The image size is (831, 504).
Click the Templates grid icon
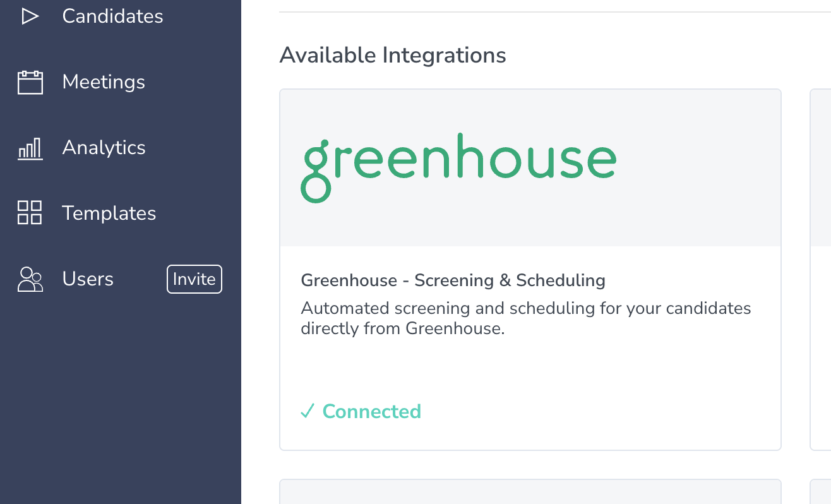click(30, 213)
